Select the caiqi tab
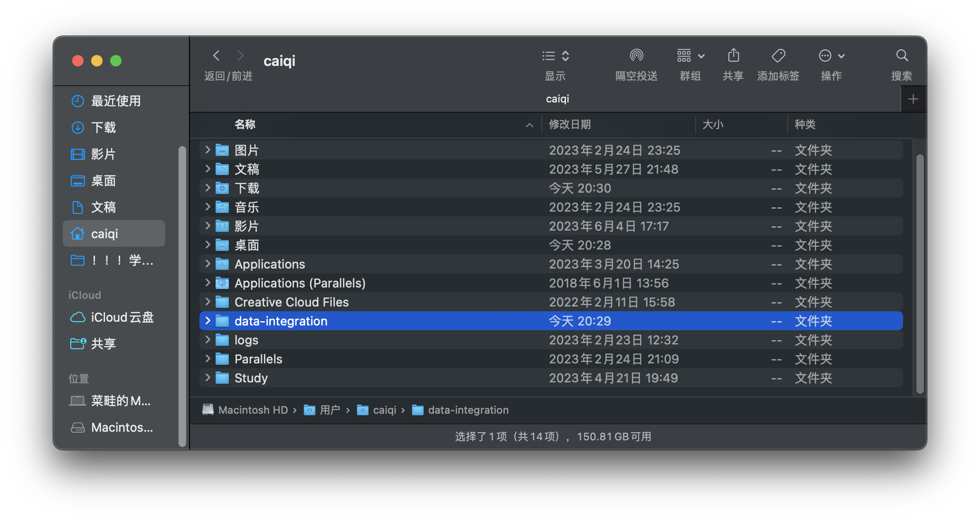 (557, 99)
